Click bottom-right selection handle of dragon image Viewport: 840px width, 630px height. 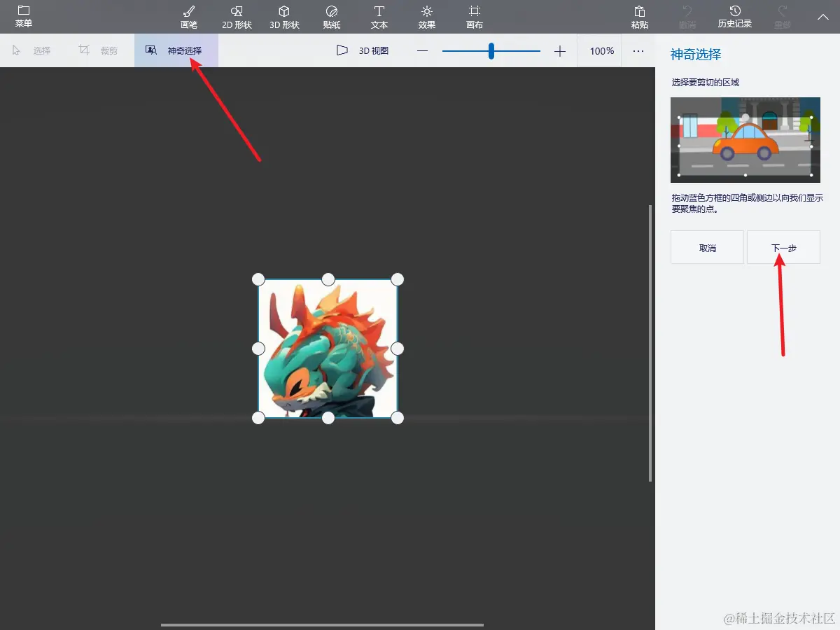(398, 418)
